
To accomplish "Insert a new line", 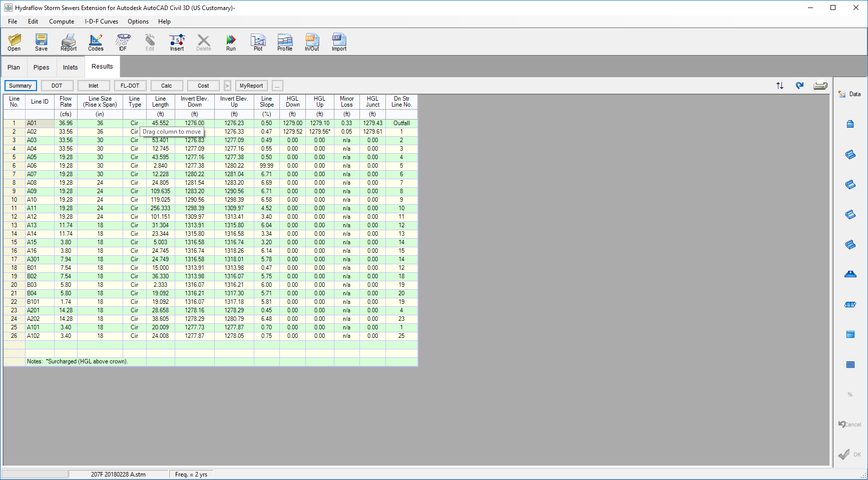I will [176, 42].
